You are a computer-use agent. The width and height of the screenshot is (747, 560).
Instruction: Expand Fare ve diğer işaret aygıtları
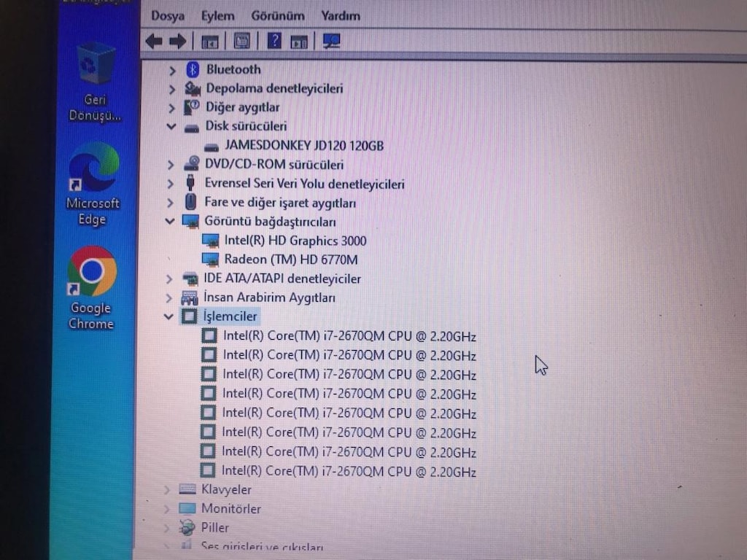tap(171, 203)
